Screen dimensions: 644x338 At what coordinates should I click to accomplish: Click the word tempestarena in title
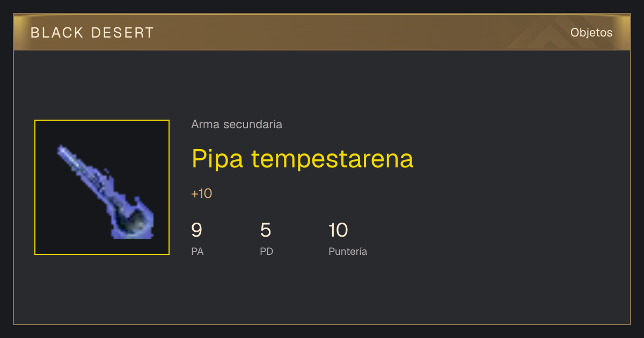(x=332, y=159)
